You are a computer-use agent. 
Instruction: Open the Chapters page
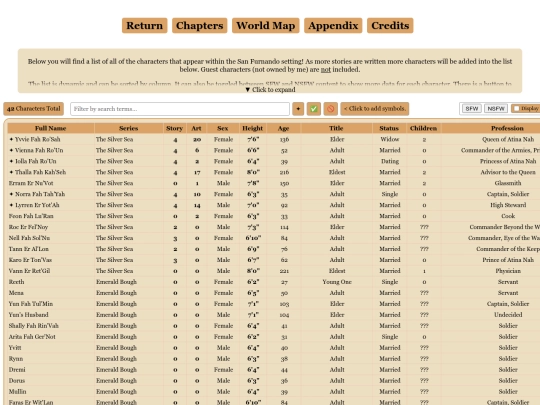pos(200,25)
